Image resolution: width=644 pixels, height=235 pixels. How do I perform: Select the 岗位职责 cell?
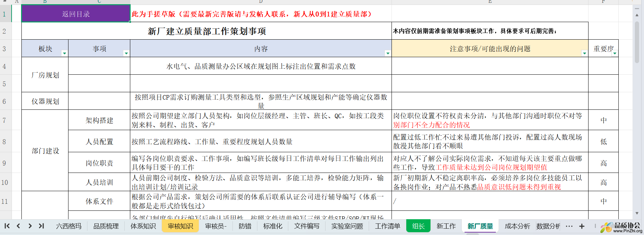(99, 163)
